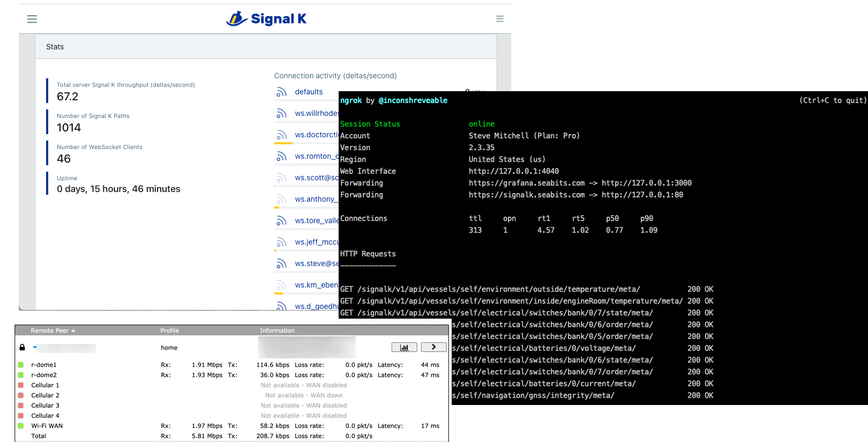Image resolution: width=868 pixels, height=442 pixels.
Task: Click the red status square for Cellular 2
Action: 21,395
